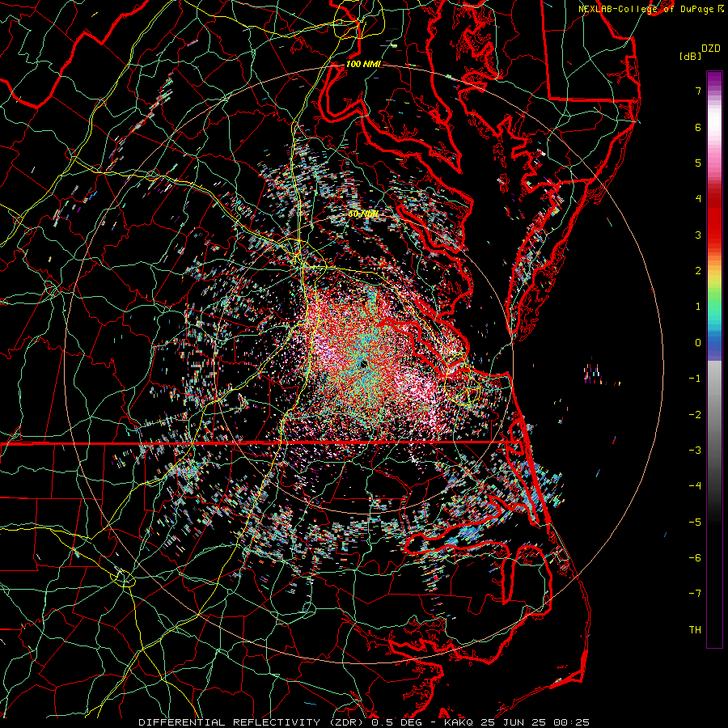Select the 5 dB scale label

(x=698, y=163)
